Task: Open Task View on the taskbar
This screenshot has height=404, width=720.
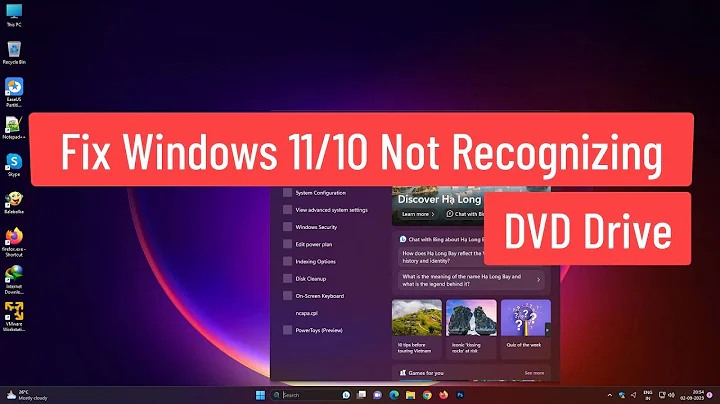Action: pyautogui.click(x=362, y=395)
